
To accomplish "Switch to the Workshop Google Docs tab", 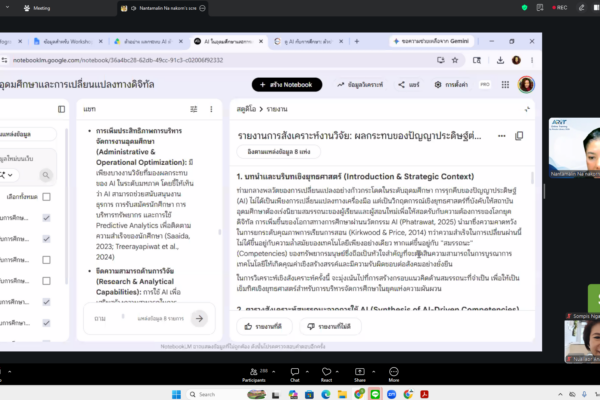I will click(x=68, y=41).
